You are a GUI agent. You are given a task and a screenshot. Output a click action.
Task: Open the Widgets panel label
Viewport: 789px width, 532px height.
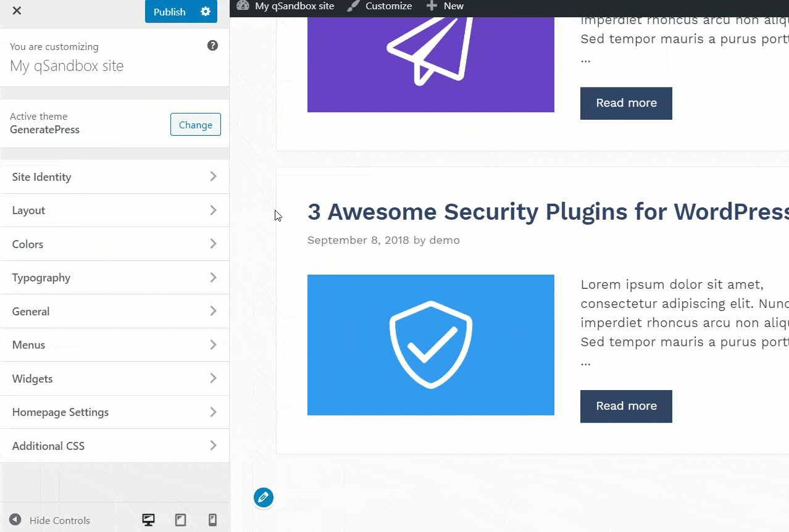32,378
